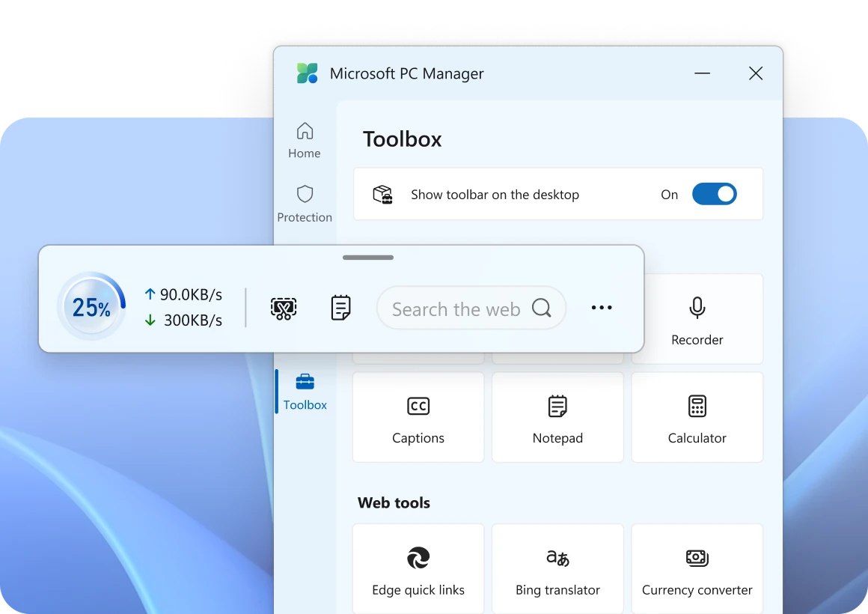Click the Toolbox page heading

403,139
